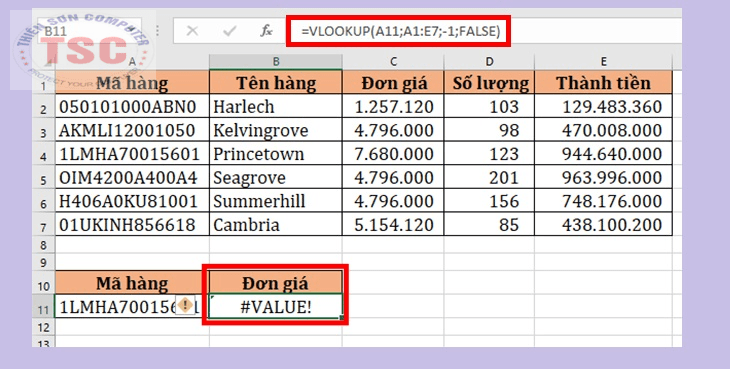This screenshot has height=369, width=730.
Task: Click the Cancel (X) formula bar icon
Action: [x=192, y=31]
